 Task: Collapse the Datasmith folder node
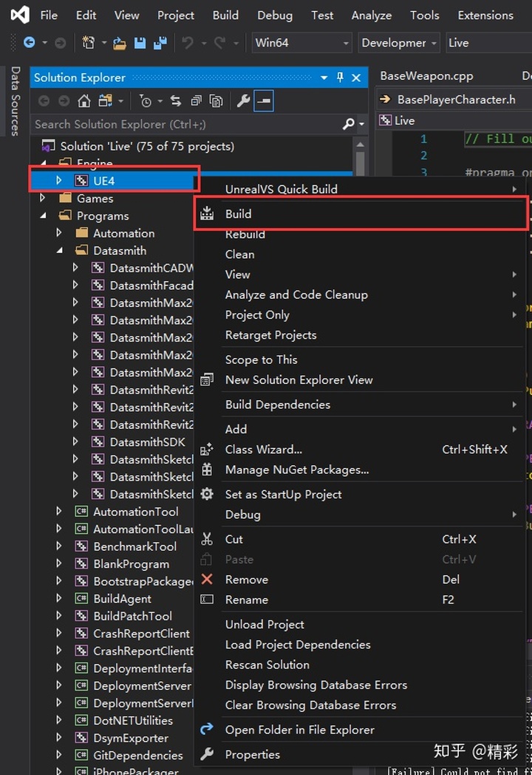pos(60,251)
